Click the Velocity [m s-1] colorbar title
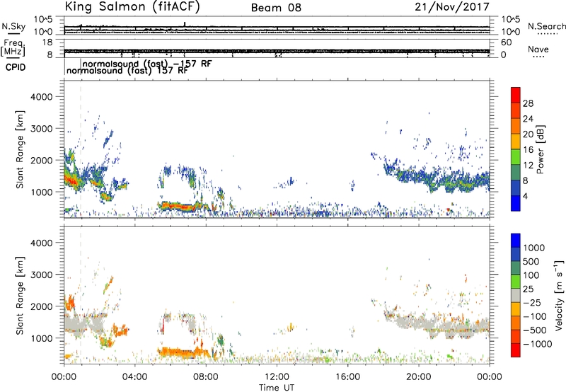The width and height of the screenshot is (566, 392). coord(559,295)
